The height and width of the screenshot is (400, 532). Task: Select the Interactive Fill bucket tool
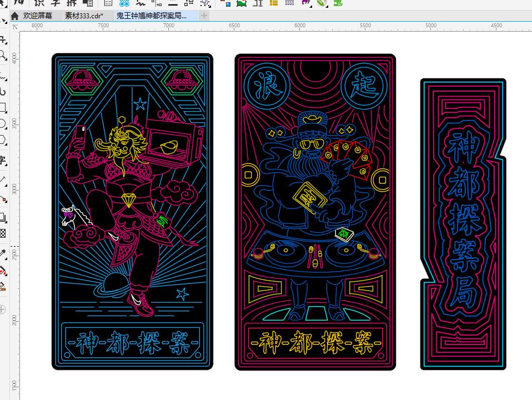(x=3, y=271)
